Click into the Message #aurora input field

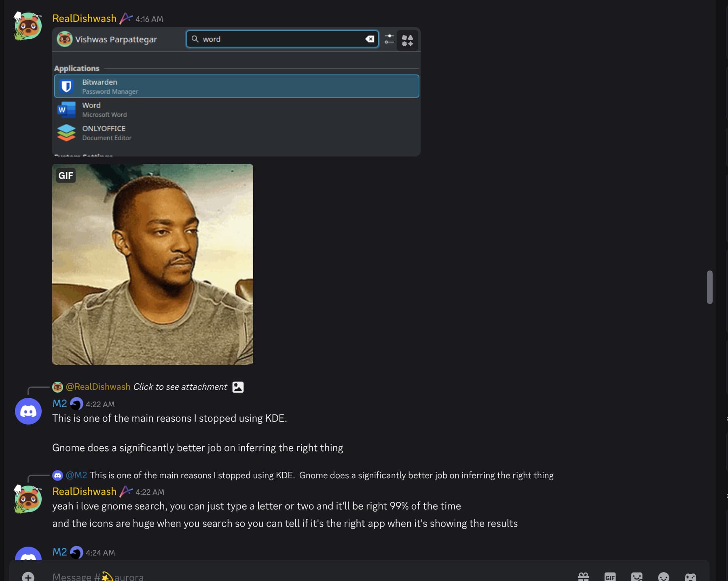click(307, 577)
